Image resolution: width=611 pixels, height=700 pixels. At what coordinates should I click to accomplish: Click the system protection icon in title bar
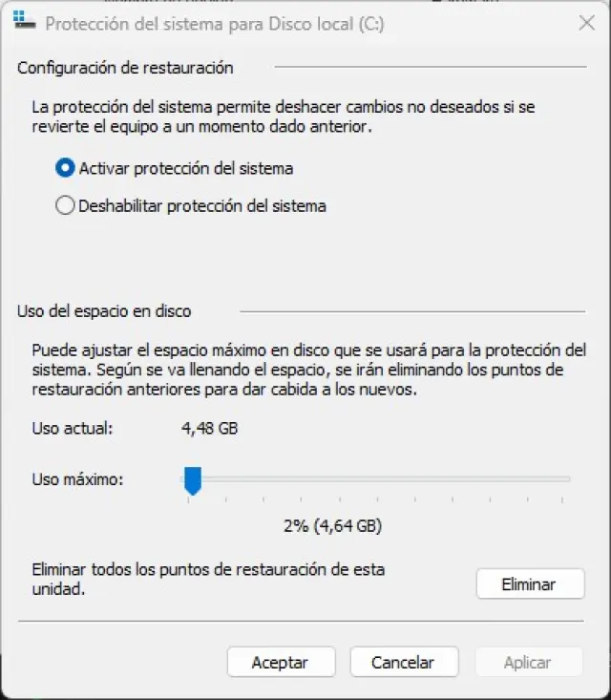[x=24, y=20]
